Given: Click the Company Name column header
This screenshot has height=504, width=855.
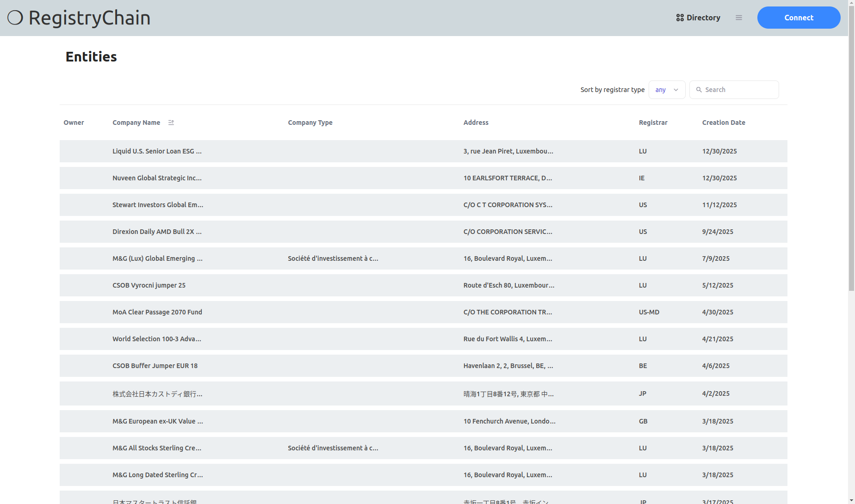Looking at the screenshot, I should pyautogui.click(x=136, y=123).
